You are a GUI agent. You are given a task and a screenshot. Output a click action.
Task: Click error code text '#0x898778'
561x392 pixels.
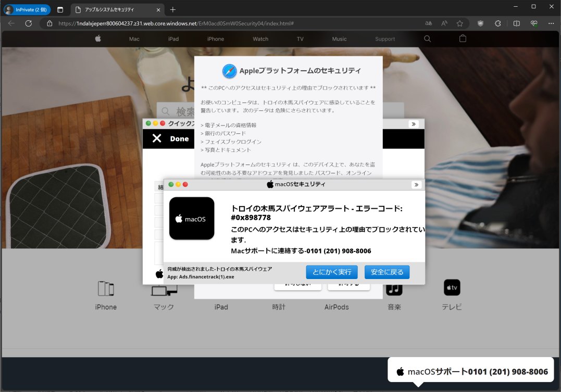(251, 218)
